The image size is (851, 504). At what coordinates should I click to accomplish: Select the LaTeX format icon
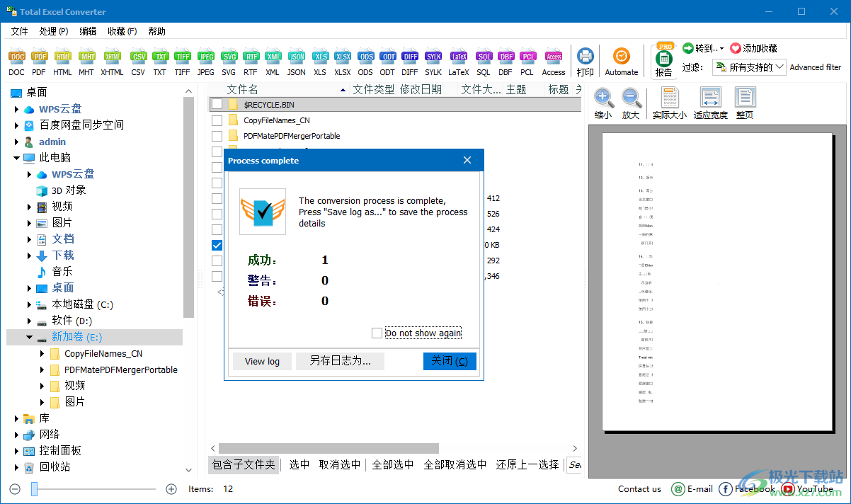click(x=459, y=62)
